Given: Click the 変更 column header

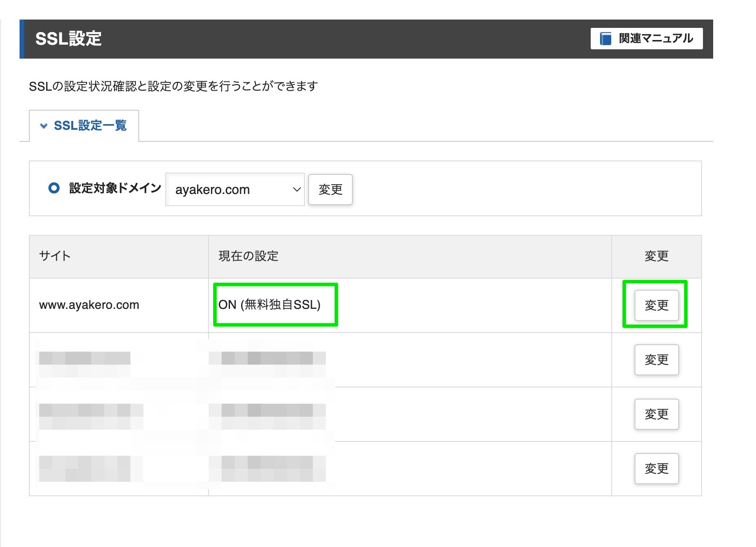Looking at the screenshot, I should pos(656,256).
